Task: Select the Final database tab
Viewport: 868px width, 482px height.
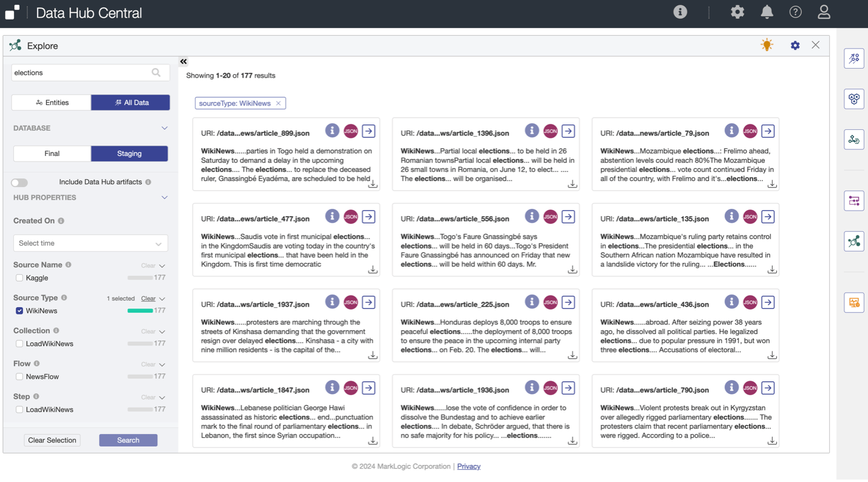Action: click(52, 154)
